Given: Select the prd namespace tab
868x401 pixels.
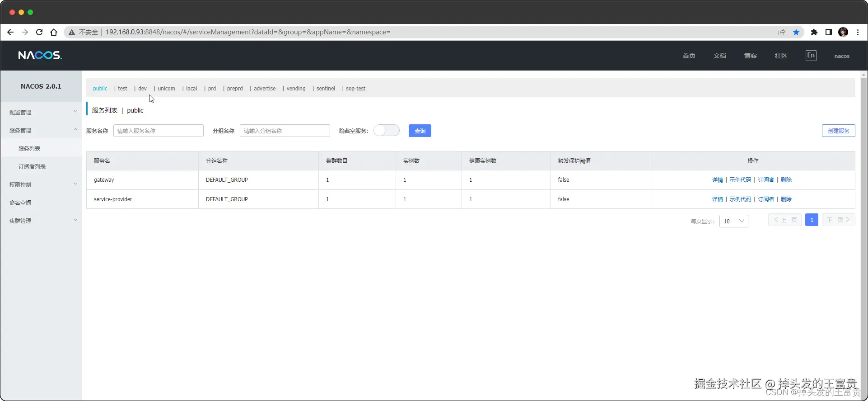Looking at the screenshot, I should [x=212, y=89].
